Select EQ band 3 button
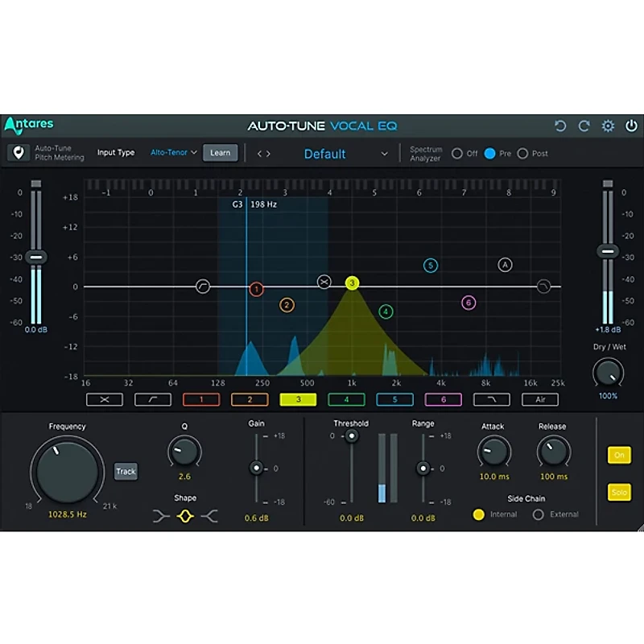 point(298,399)
